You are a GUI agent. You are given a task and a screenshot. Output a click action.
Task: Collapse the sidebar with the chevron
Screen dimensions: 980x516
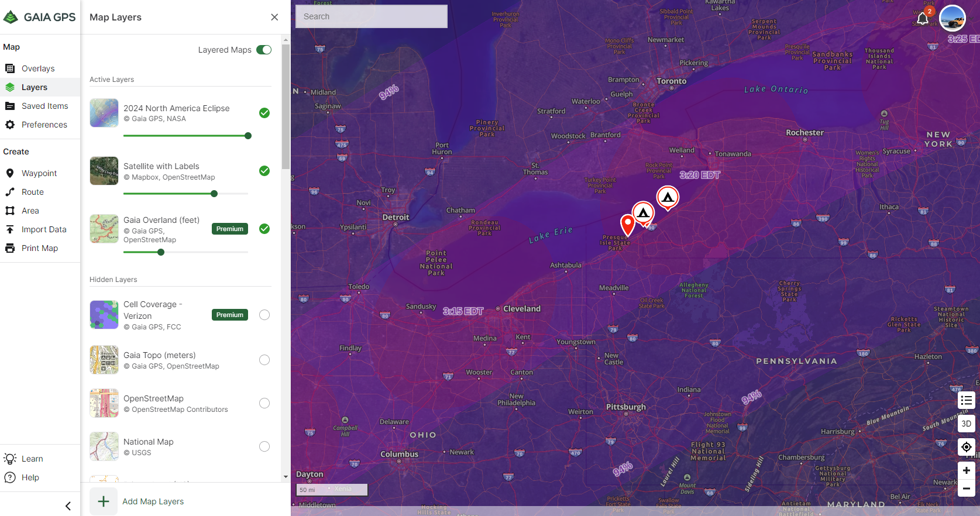coord(68,506)
